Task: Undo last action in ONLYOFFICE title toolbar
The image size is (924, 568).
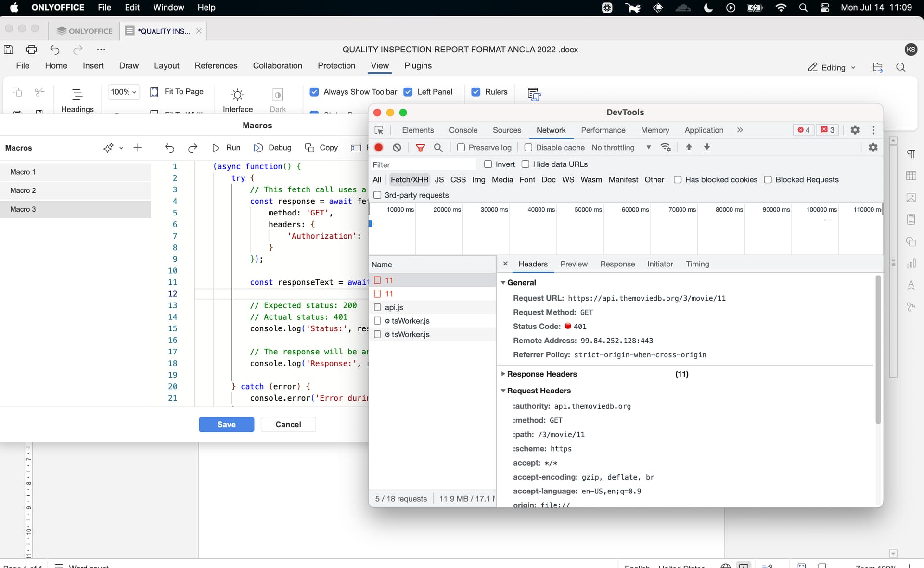Action: (55, 50)
